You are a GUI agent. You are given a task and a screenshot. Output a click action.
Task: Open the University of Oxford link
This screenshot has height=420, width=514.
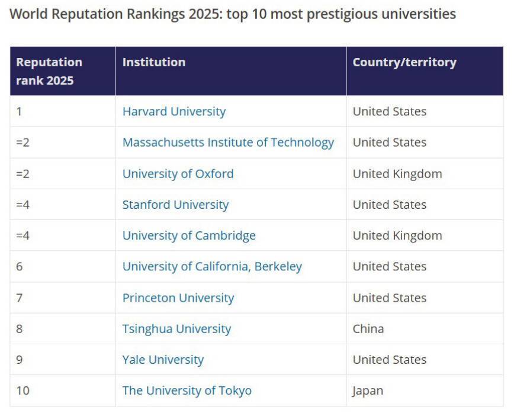tap(178, 174)
